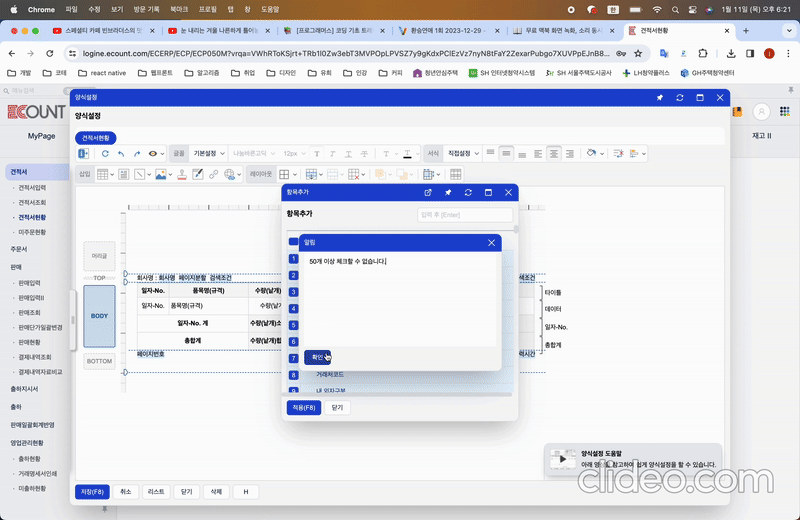Select row number 1 in the item list

click(x=293, y=259)
